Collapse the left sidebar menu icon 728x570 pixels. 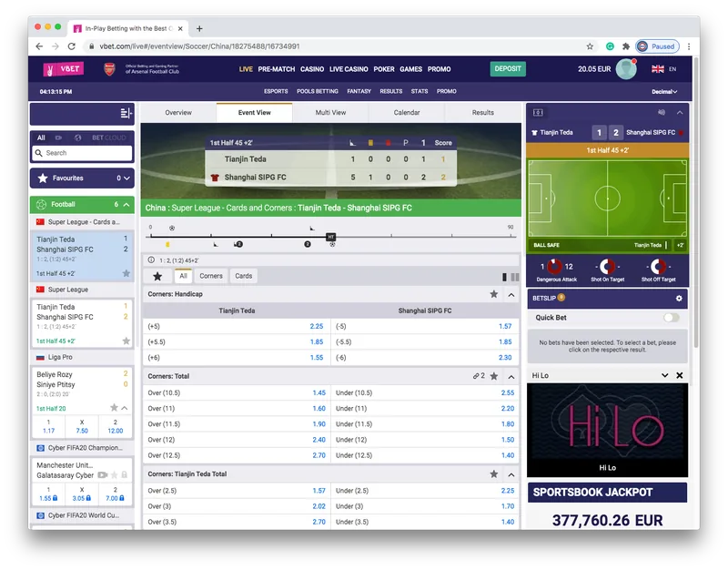tap(126, 113)
